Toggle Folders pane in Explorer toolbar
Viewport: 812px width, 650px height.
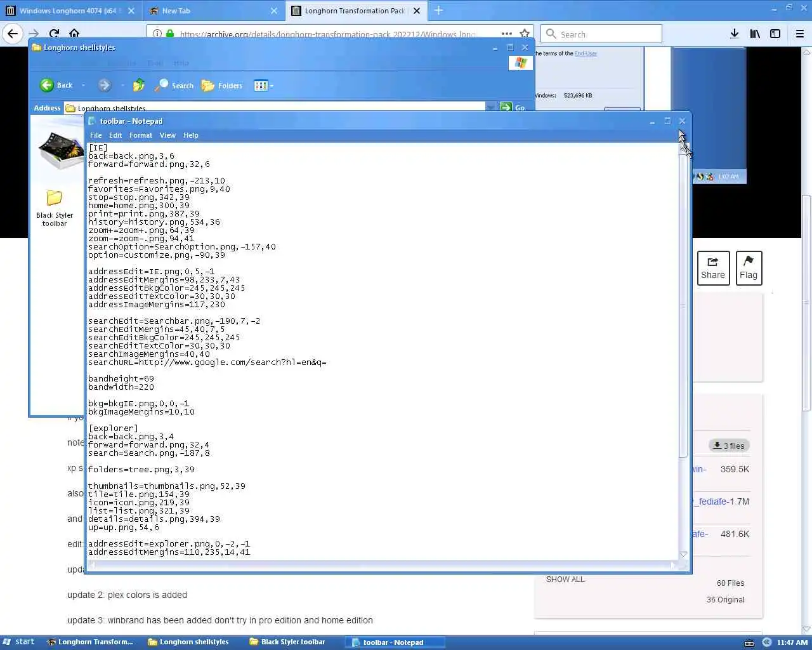coord(221,85)
